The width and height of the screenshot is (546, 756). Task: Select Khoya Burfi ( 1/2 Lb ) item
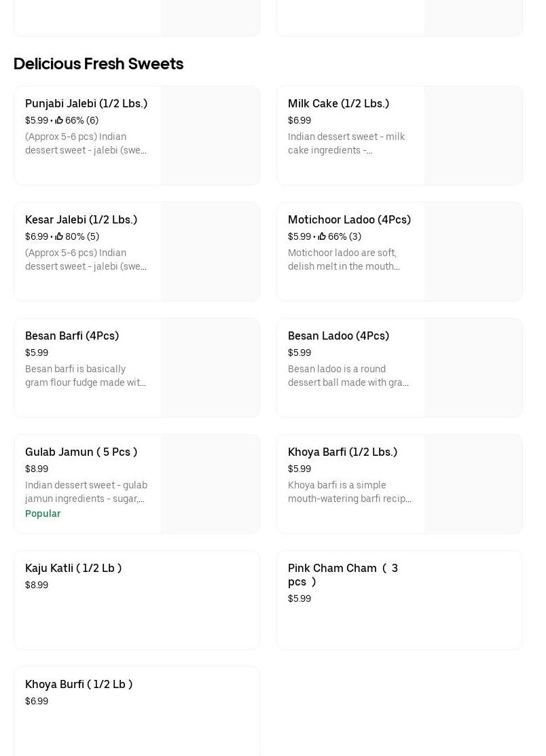[79, 684]
